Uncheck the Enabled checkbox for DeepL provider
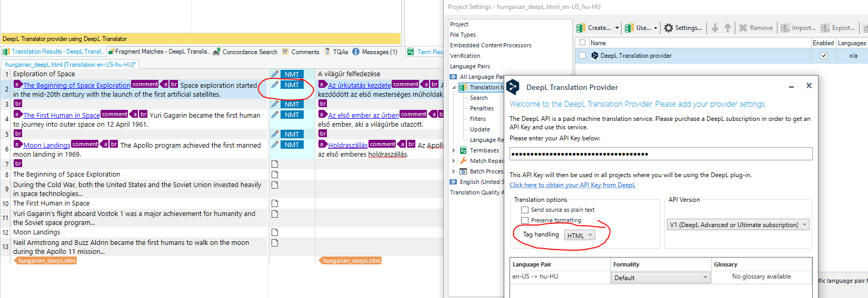 (x=824, y=56)
